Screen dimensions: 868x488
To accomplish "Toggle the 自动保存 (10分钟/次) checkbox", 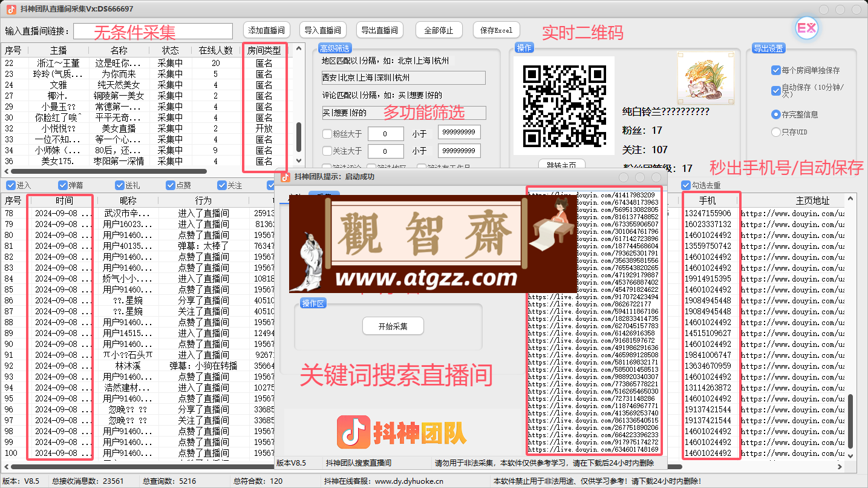I will (776, 90).
